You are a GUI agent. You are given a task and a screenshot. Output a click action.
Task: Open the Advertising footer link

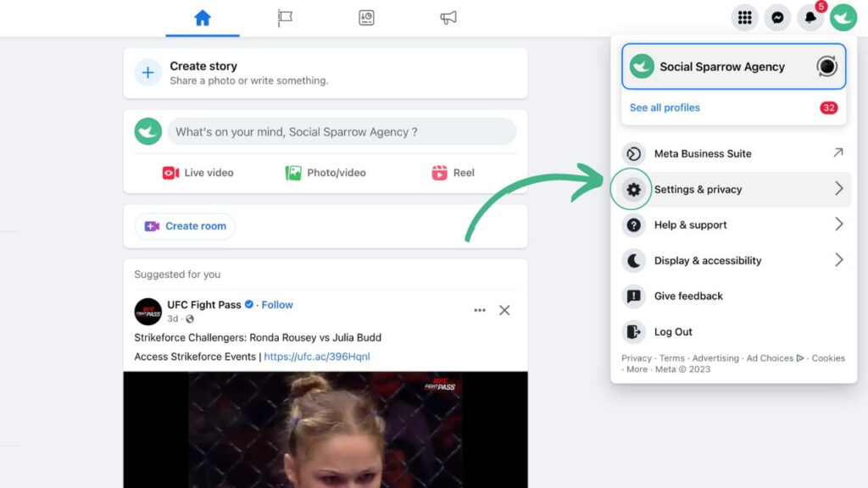click(x=715, y=358)
